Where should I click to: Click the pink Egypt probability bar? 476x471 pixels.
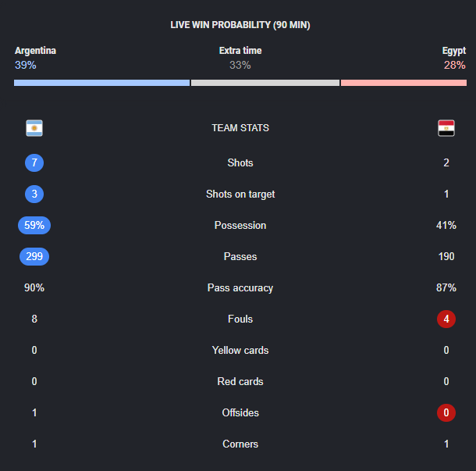(403, 83)
